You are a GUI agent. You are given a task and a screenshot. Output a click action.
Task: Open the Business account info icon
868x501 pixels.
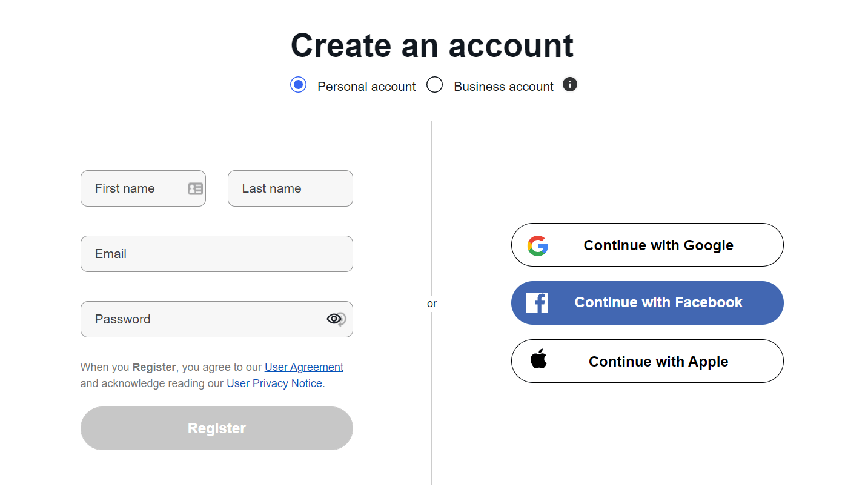pos(569,84)
